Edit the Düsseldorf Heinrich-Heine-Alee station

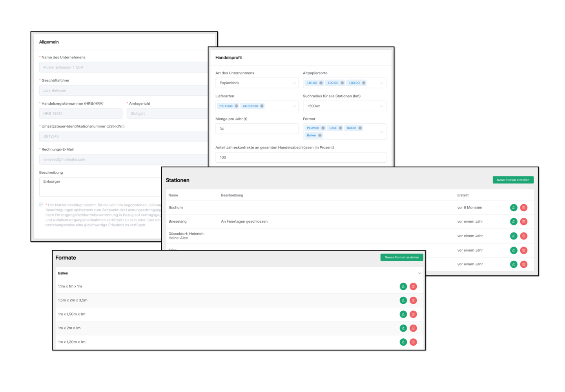point(514,236)
